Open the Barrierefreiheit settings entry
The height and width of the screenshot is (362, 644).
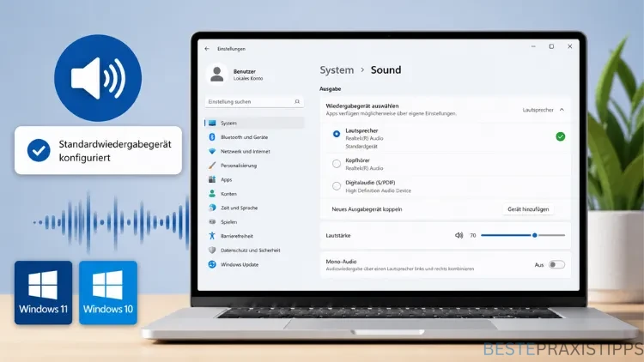tap(237, 236)
